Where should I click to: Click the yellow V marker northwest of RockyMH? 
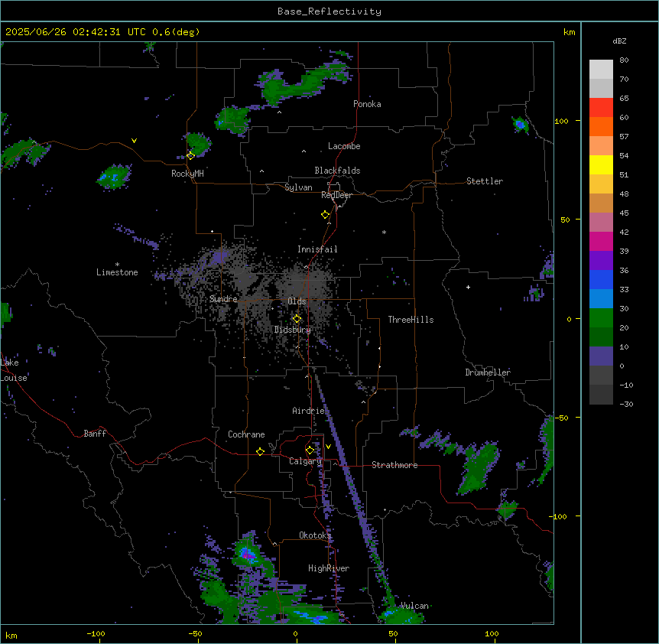tap(134, 141)
